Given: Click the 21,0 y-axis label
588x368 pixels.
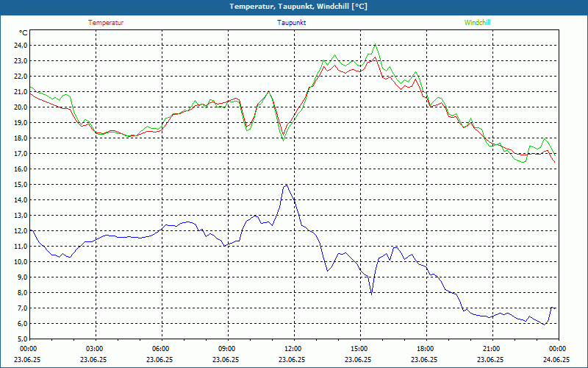Looking at the screenshot, I should [x=21, y=91].
